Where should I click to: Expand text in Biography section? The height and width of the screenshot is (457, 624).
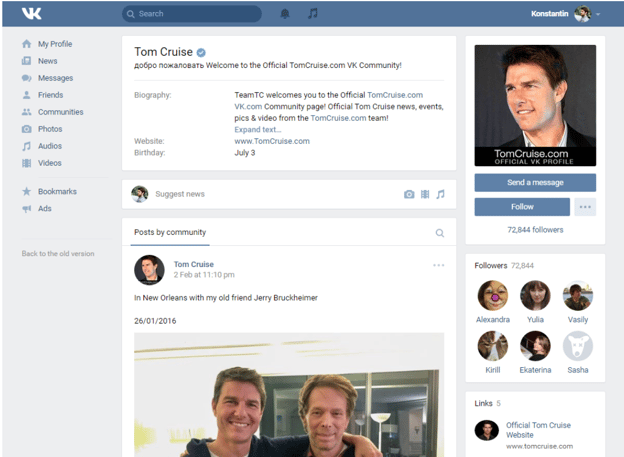point(258,129)
